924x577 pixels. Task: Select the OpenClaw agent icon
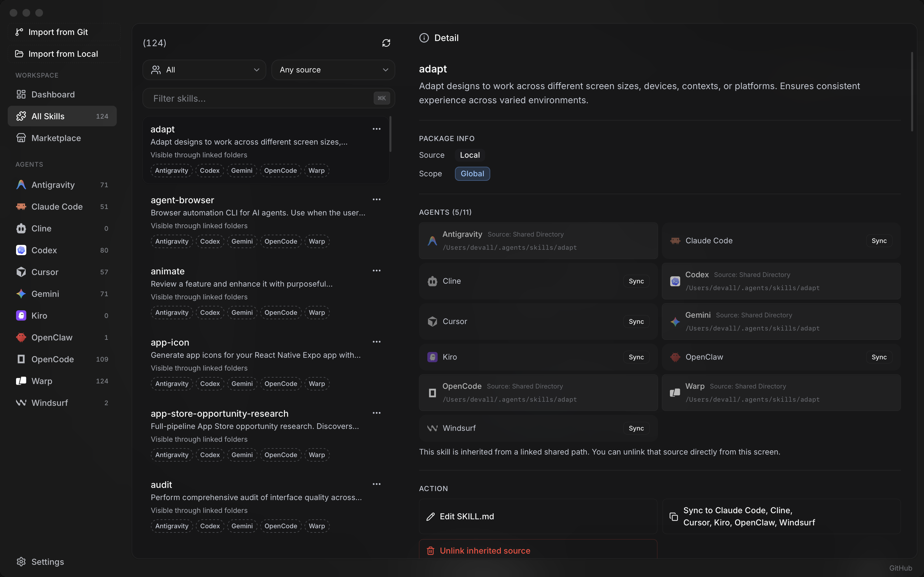[x=21, y=337]
